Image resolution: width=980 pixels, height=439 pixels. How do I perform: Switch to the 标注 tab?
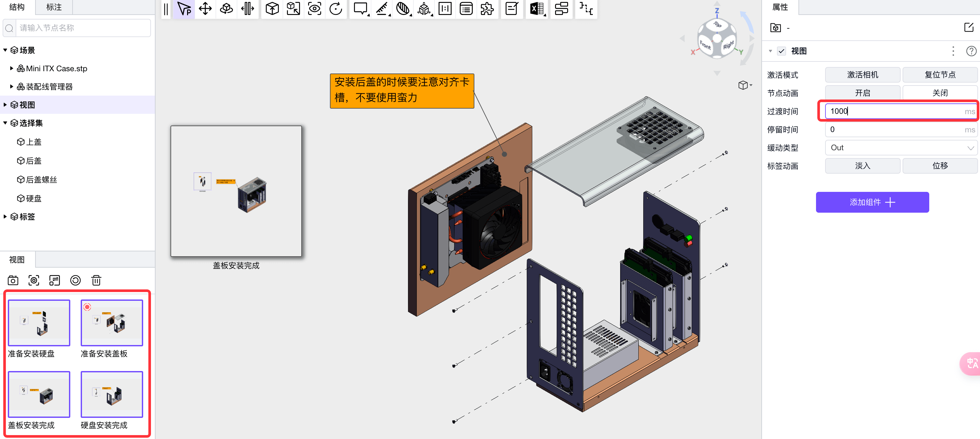[x=54, y=7]
